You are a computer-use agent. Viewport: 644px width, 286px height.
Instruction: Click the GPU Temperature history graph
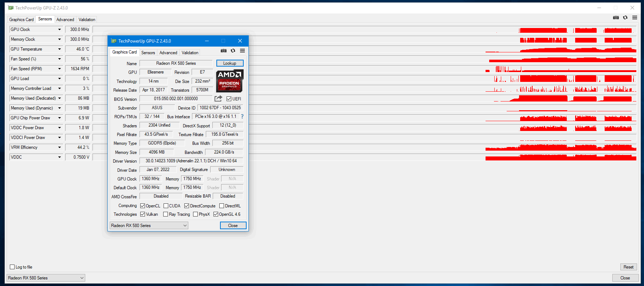point(364,49)
